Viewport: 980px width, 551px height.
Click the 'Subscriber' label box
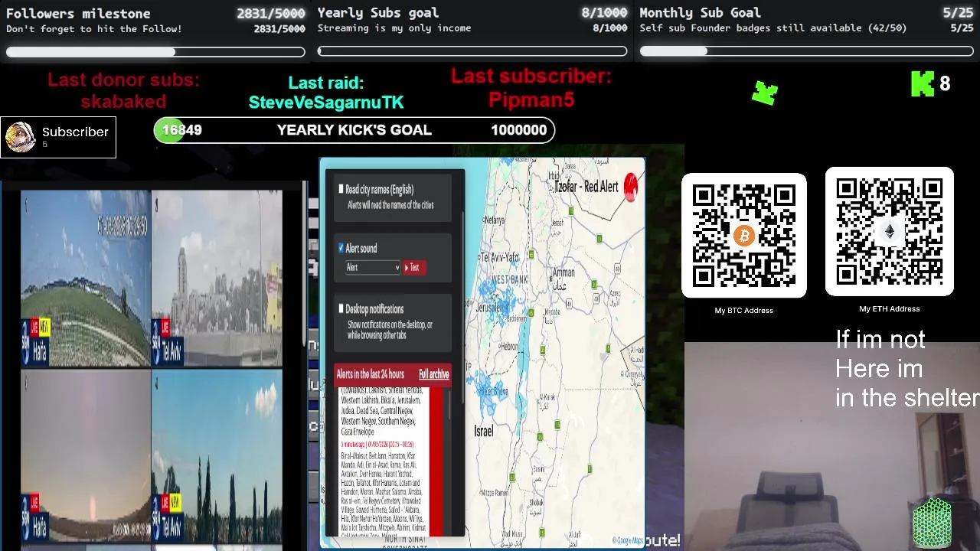point(58,137)
